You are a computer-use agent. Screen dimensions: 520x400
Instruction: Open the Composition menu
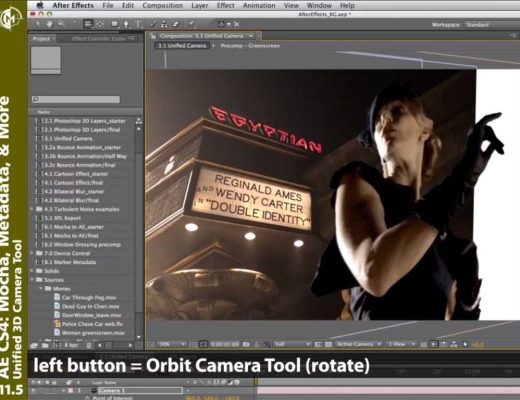(x=163, y=5)
